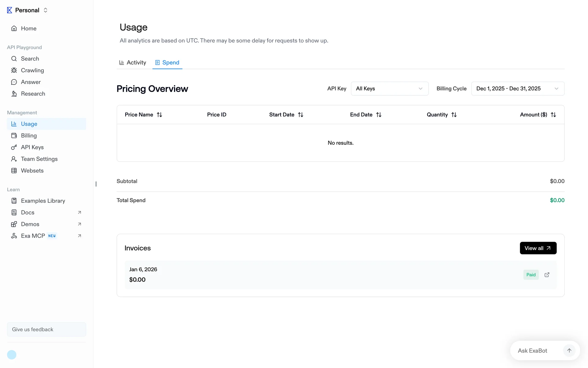Click the Billing wallet icon
Viewport: 588px width, 368px height.
(x=14, y=136)
